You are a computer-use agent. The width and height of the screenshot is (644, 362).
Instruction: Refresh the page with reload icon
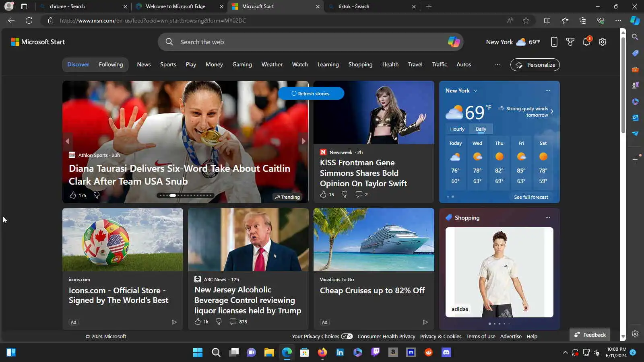click(x=29, y=21)
